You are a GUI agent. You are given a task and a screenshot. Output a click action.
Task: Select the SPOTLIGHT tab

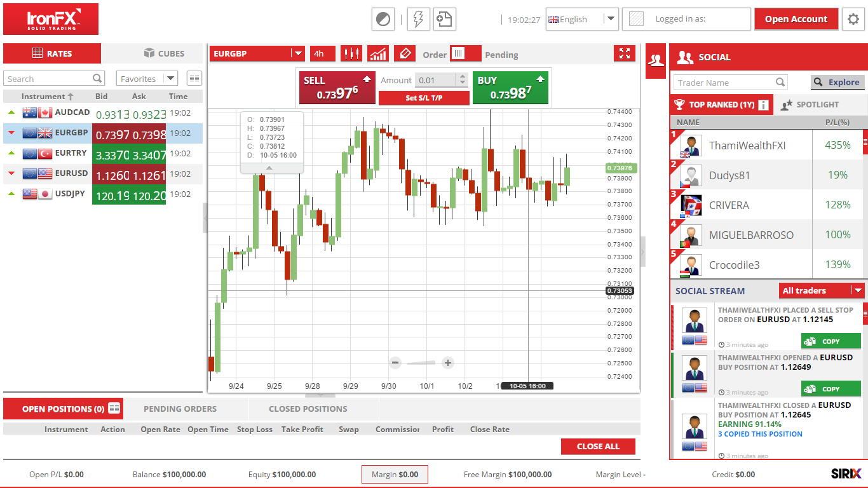pos(810,105)
